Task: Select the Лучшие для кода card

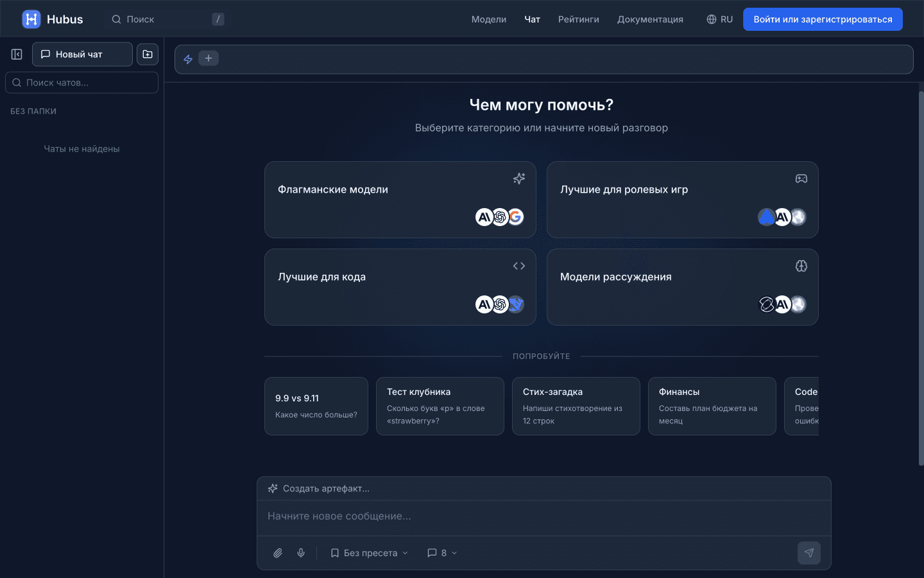Action: tap(400, 287)
